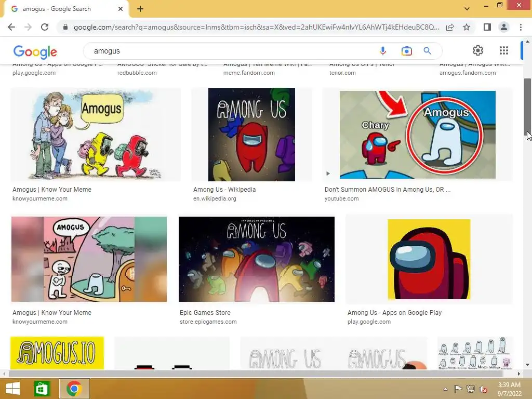532x399 pixels.
Task: Show hidden system tray icons
Action: point(445,389)
